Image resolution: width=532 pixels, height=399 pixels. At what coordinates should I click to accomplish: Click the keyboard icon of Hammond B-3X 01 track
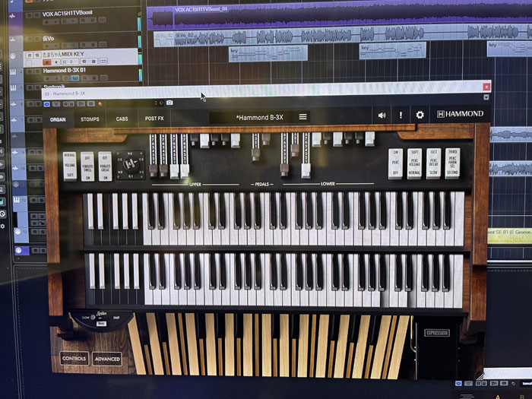pyautogui.click(x=13, y=72)
